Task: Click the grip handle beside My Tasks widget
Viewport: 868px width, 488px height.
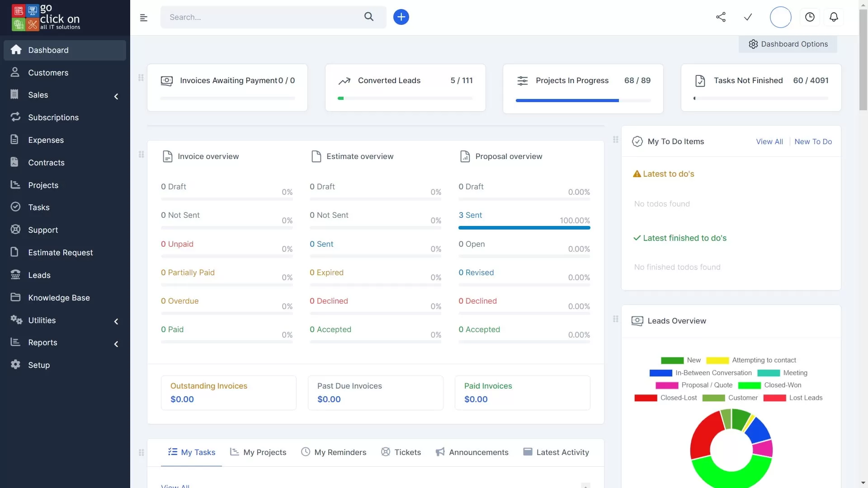Action: click(141, 452)
